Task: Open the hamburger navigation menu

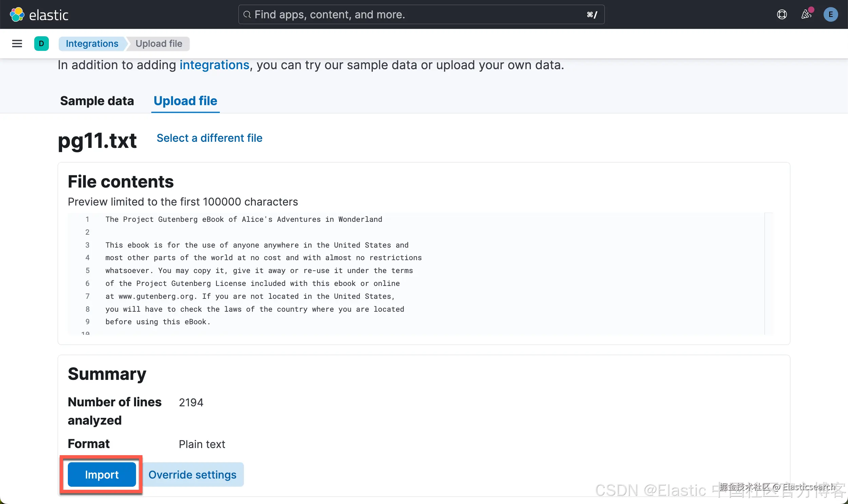Action: pos(17,44)
